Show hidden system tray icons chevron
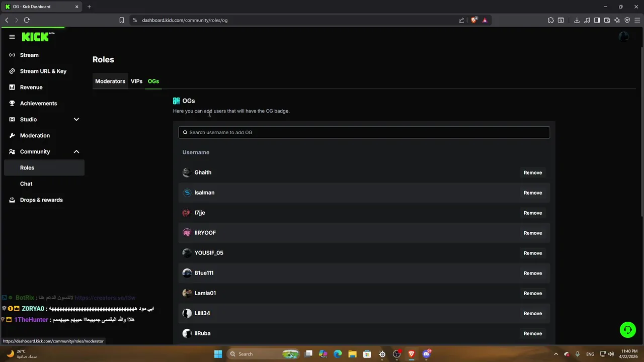This screenshot has height=362, width=644. tap(555, 354)
